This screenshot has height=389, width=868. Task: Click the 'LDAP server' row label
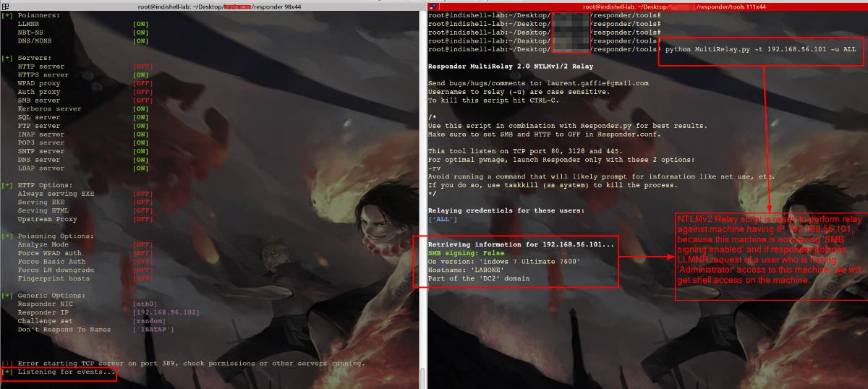[41, 168]
